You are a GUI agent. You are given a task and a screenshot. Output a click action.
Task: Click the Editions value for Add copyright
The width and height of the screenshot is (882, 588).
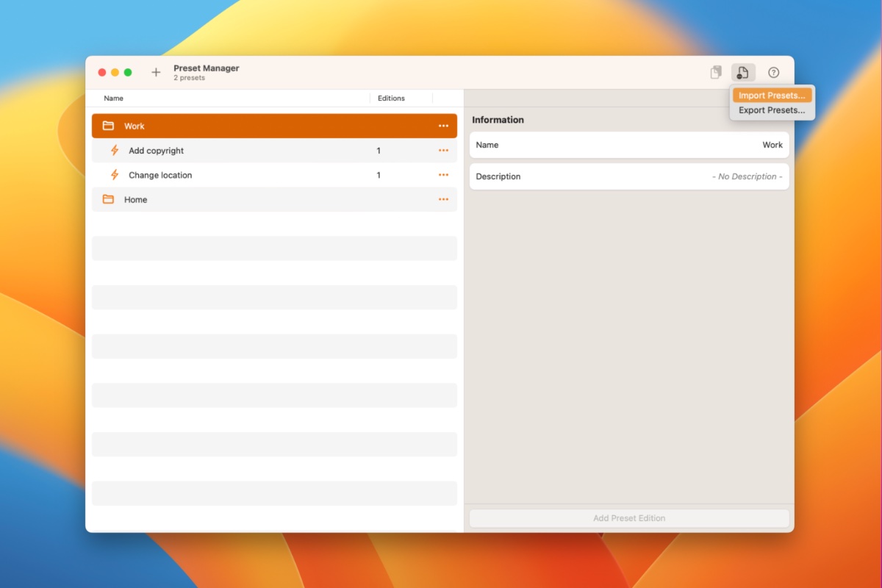379,151
